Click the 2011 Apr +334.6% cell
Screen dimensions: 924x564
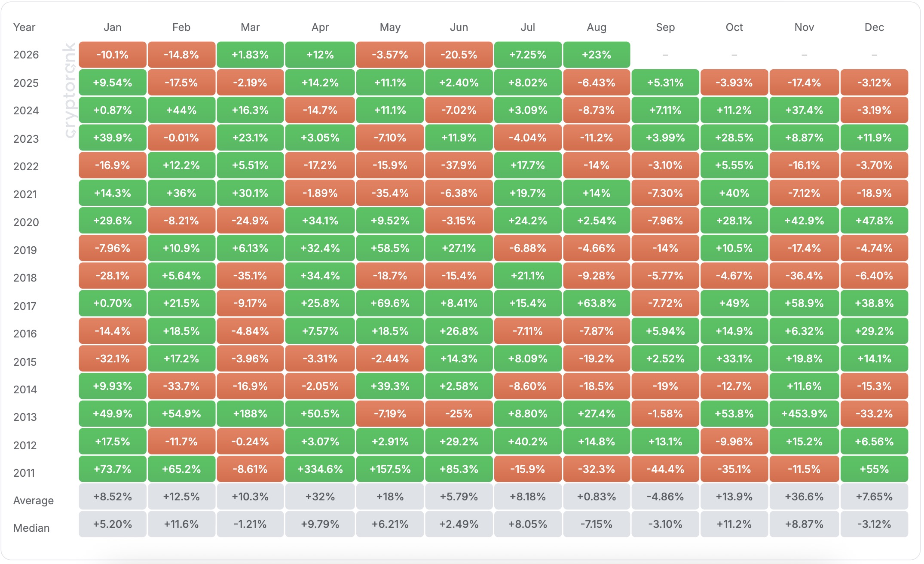coord(320,469)
